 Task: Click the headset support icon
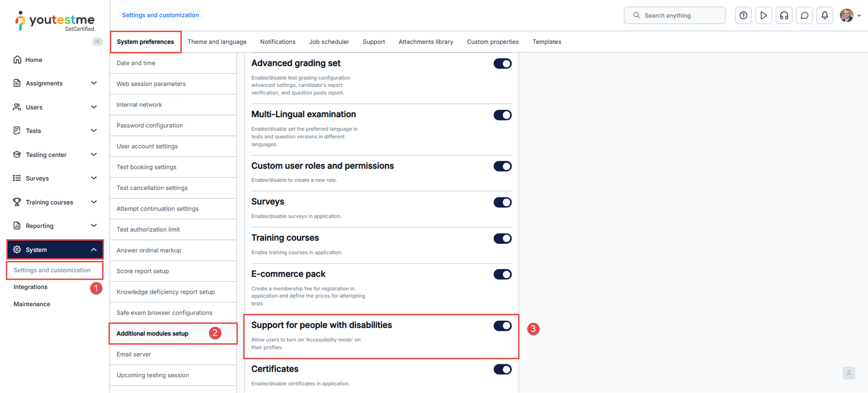(x=784, y=15)
